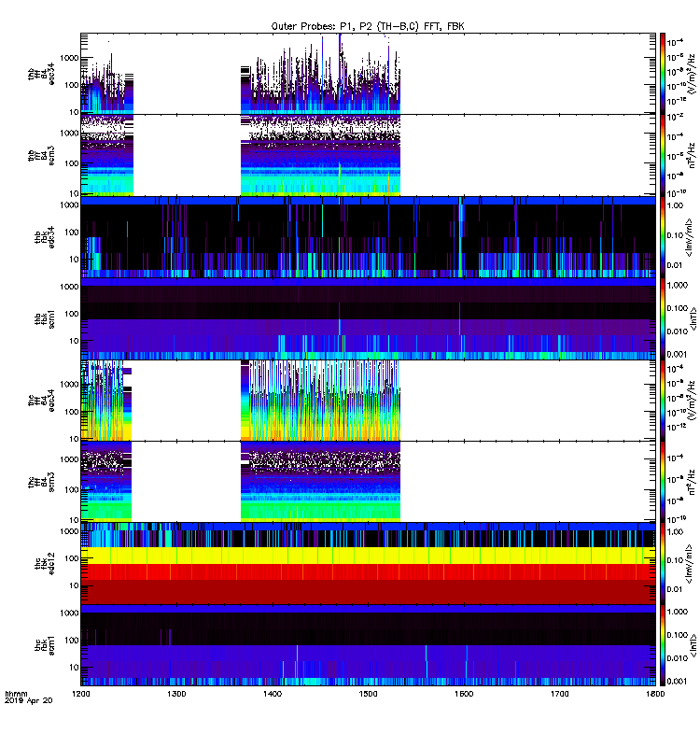Click the thb edc34 panel's <|mV/m|> color bar
Viewport: 700px width, 747px height.
pos(662,237)
